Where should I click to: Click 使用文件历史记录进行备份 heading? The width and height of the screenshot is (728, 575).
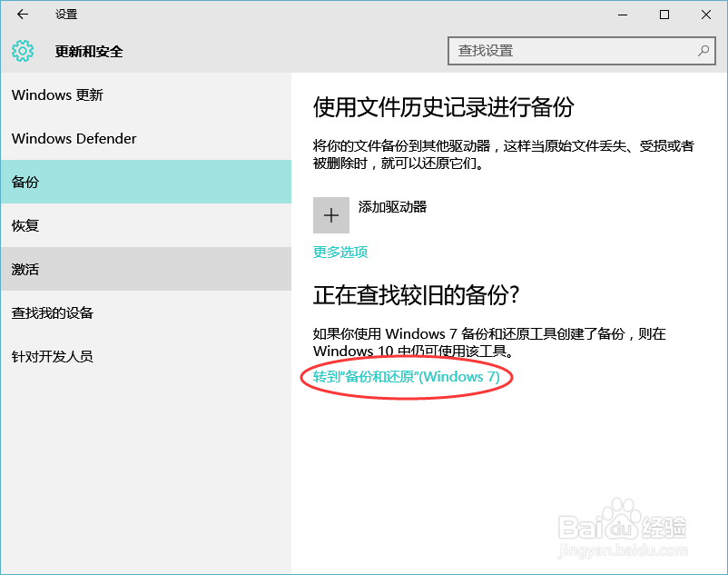pyautogui.click(x=443, y=107)
